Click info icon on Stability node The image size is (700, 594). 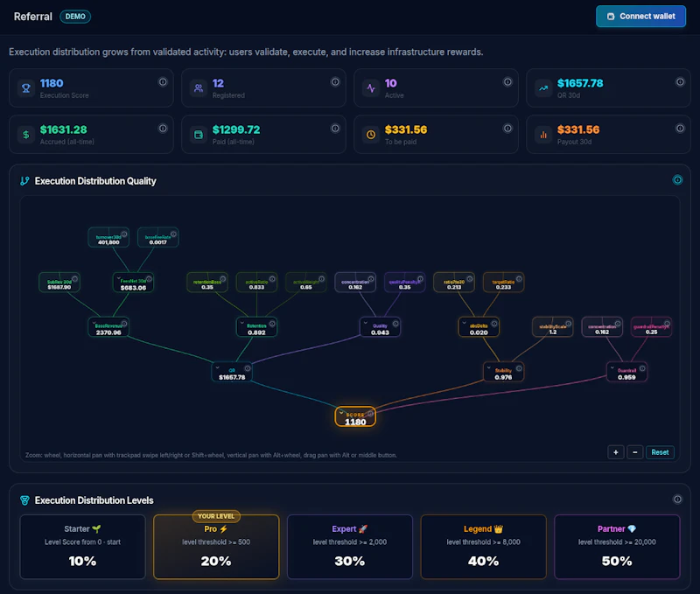coord(519,368)
